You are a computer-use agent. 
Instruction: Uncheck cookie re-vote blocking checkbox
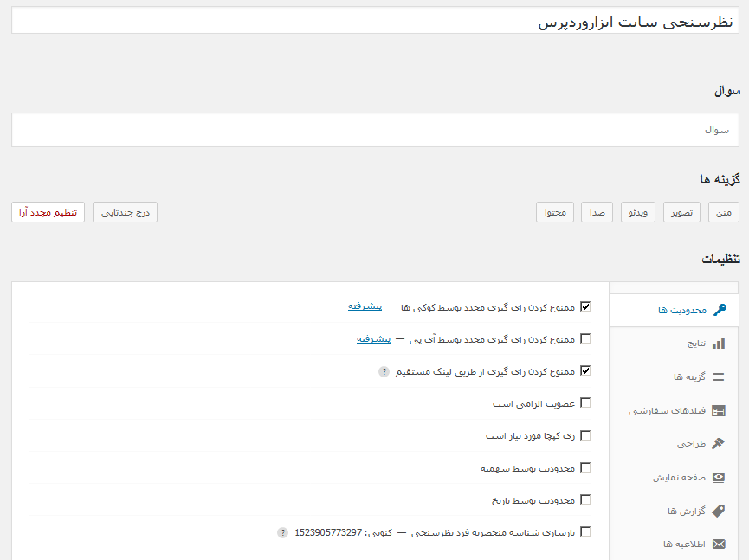[x=585, y=306]
